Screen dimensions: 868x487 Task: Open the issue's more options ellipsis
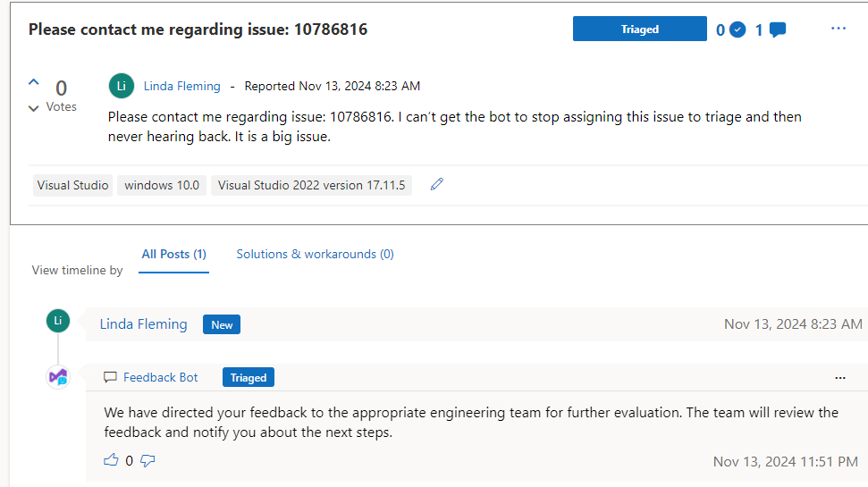pyautogui.click(x=839, y=29)
